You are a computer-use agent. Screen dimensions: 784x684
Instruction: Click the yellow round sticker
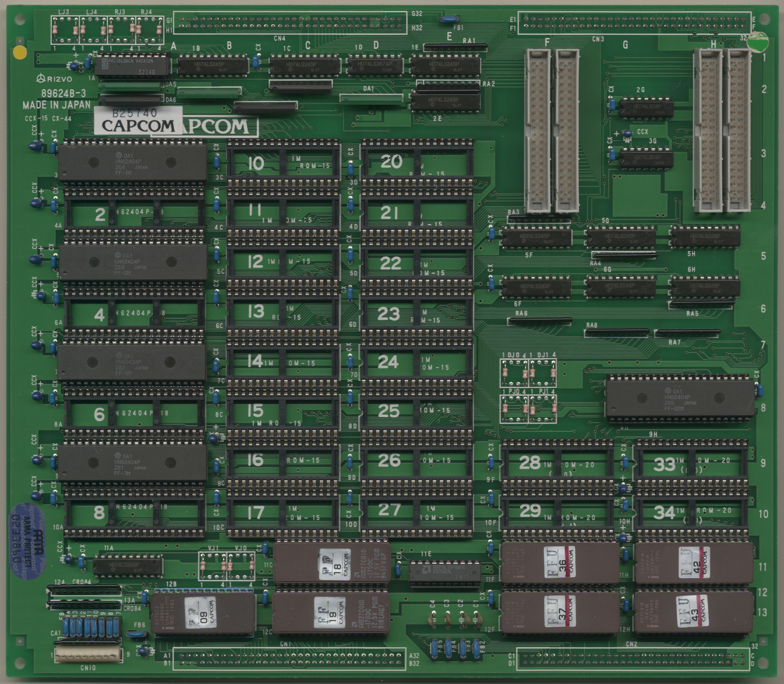coord(20,53)
